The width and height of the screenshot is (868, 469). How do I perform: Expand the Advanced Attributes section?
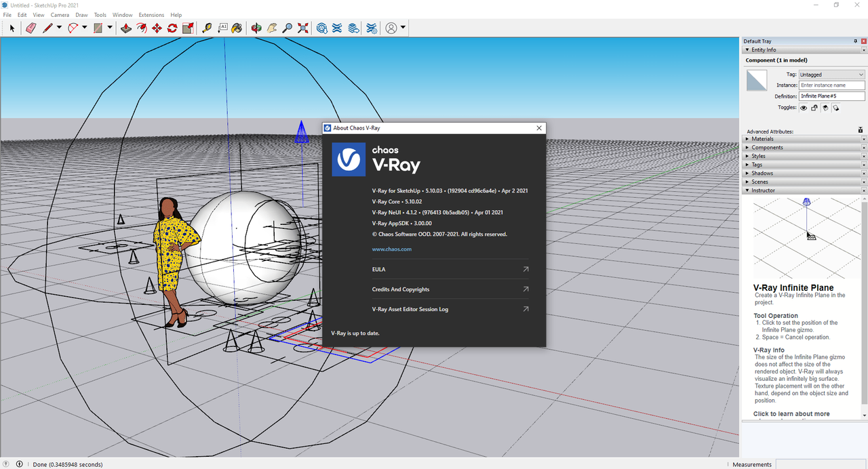pos(861,130)
